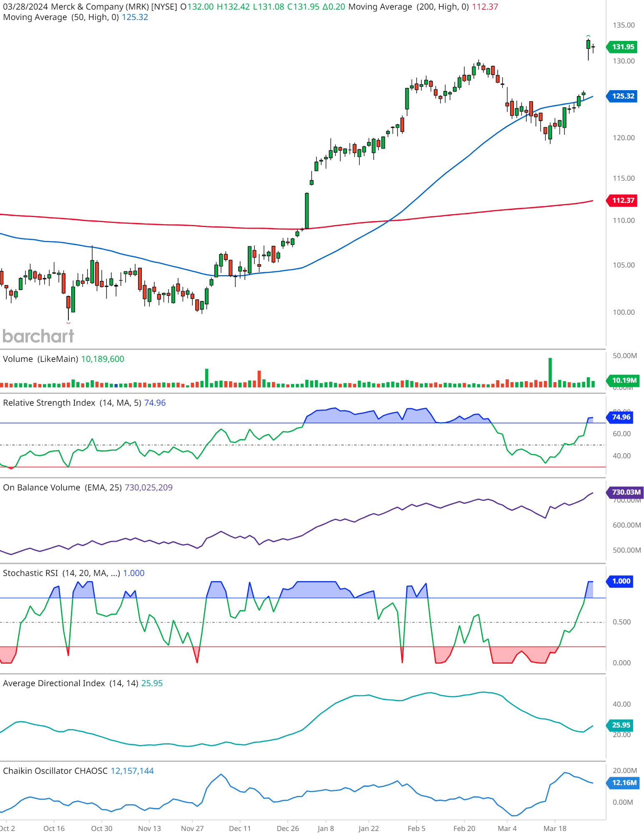The image size is (644, 836).
Task: Click the OBV value 730,025,209
Action: pos(148,487)
